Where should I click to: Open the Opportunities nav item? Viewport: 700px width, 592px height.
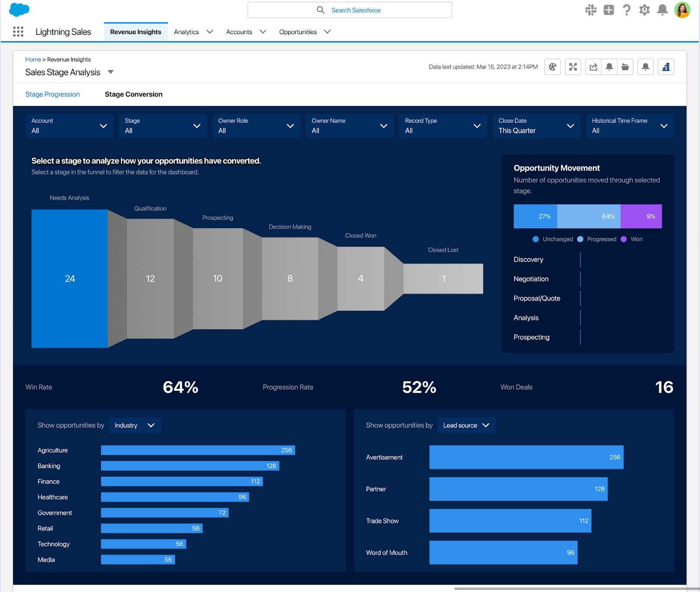[298, 32]
